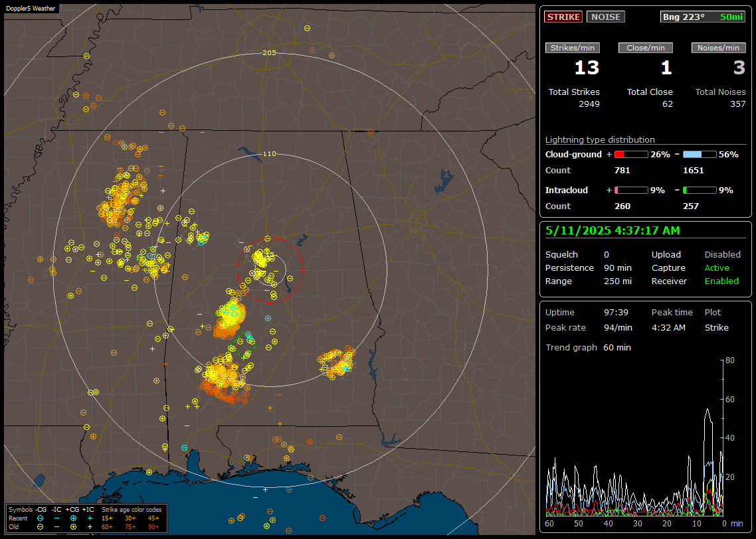Click the Recent +IC cyan plus symbol
This screenshot has height=539, width=756.
click(x=90, y=518)
